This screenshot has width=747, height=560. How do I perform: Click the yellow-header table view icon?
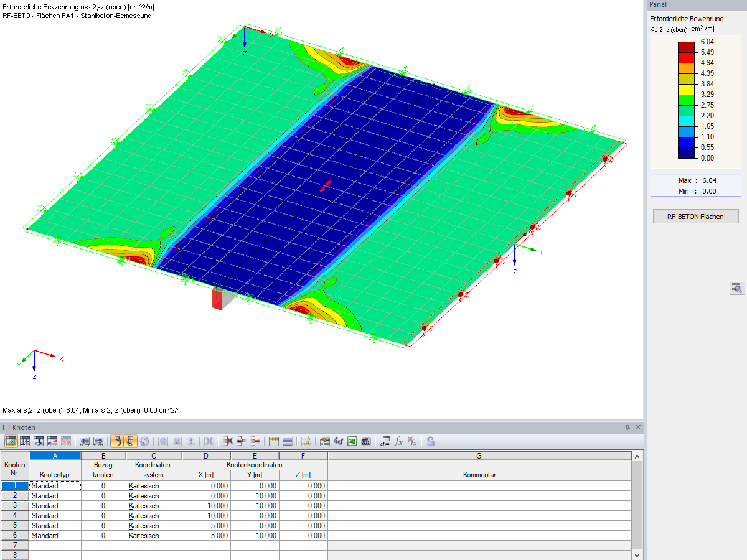pos(274,441)
